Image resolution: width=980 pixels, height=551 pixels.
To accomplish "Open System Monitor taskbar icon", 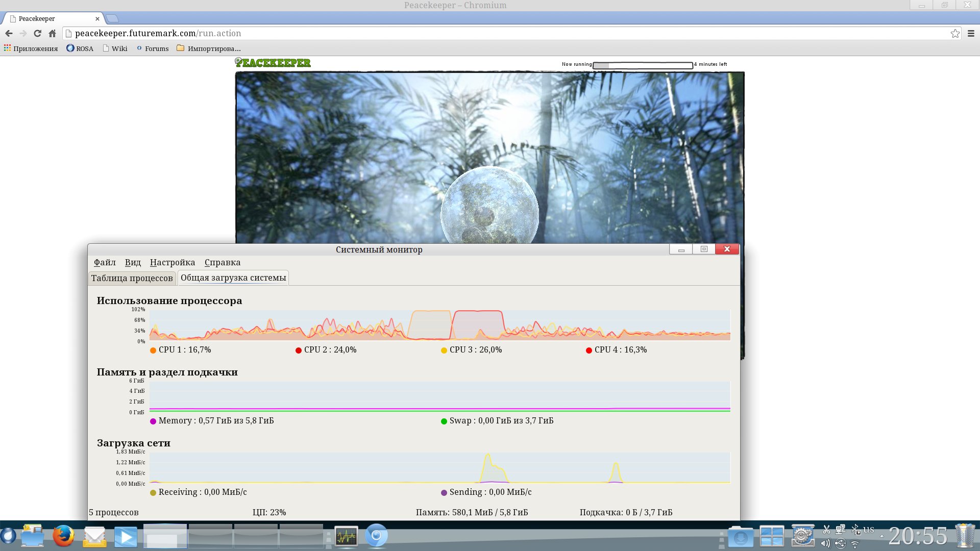I will [346, 536].
